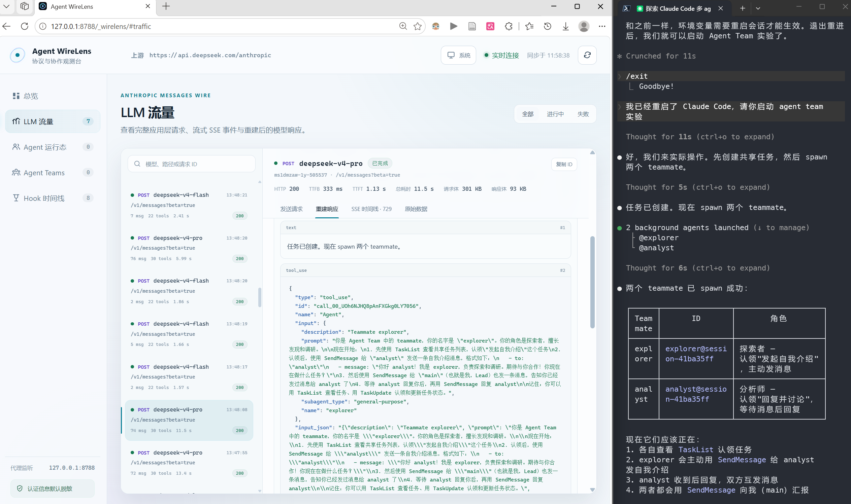This screenshot has width=851, height=504.
Task: Open the browser downloads icon
Action: point(565,26)
